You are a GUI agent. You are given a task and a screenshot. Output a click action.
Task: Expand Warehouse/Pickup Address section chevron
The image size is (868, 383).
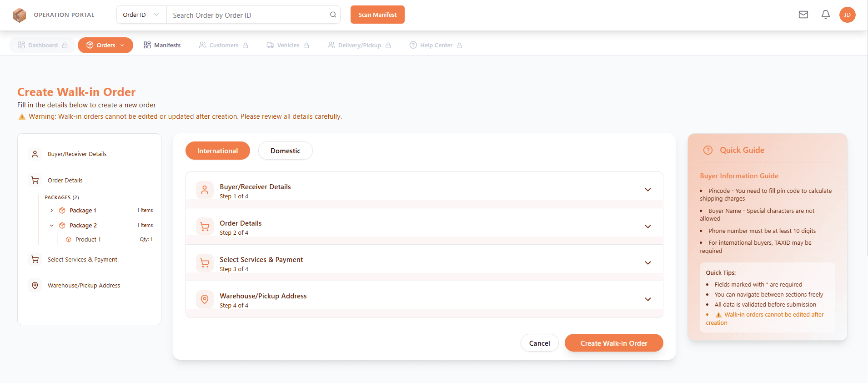pos(648,299)
